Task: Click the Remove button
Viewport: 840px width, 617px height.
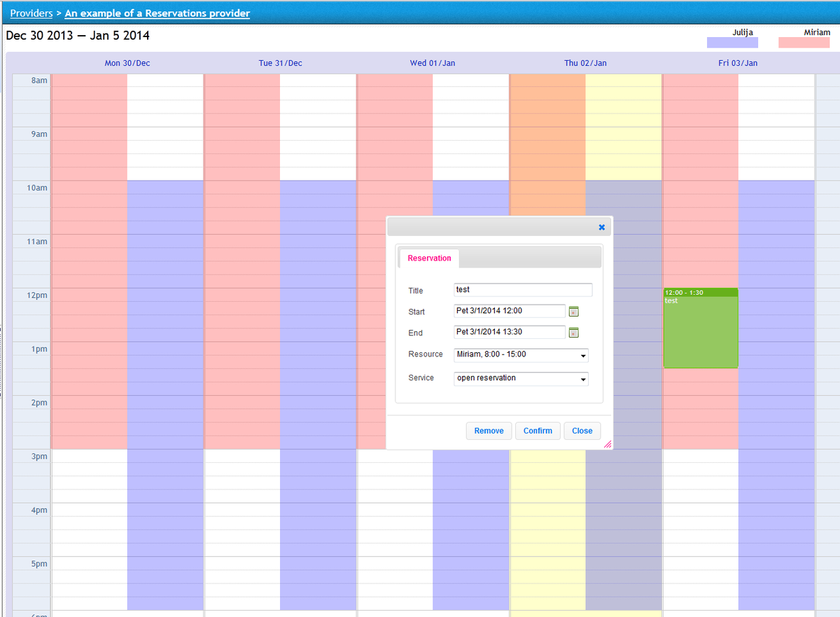Action: [x=489, y=431]
